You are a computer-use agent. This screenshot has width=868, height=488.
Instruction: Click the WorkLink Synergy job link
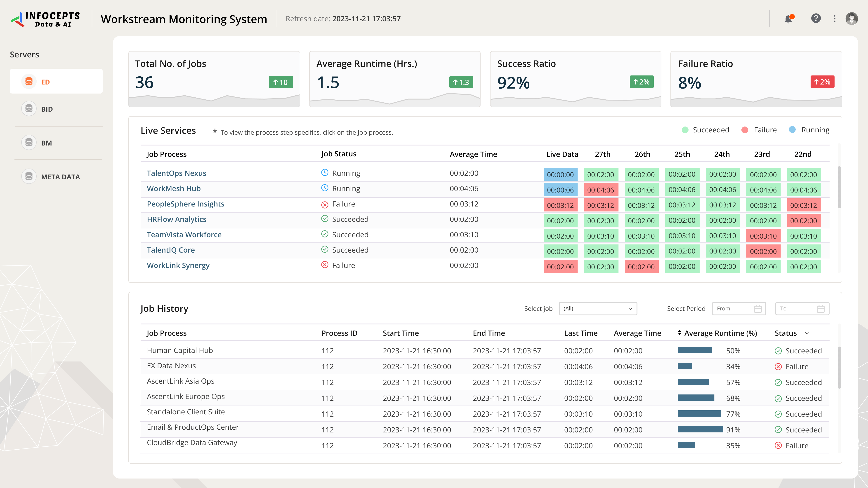(178, 265)
